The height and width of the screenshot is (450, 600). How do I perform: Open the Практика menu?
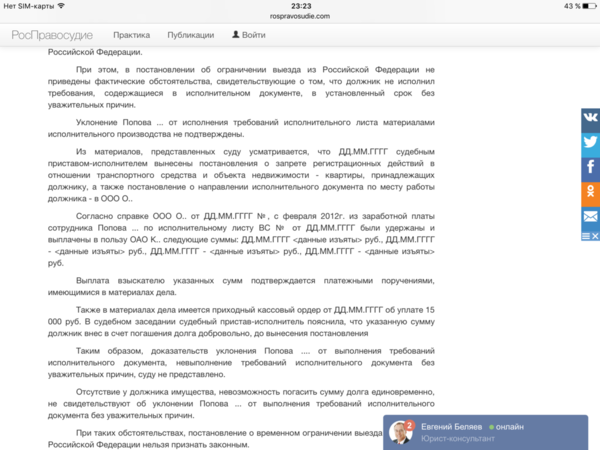click(131, 35)
